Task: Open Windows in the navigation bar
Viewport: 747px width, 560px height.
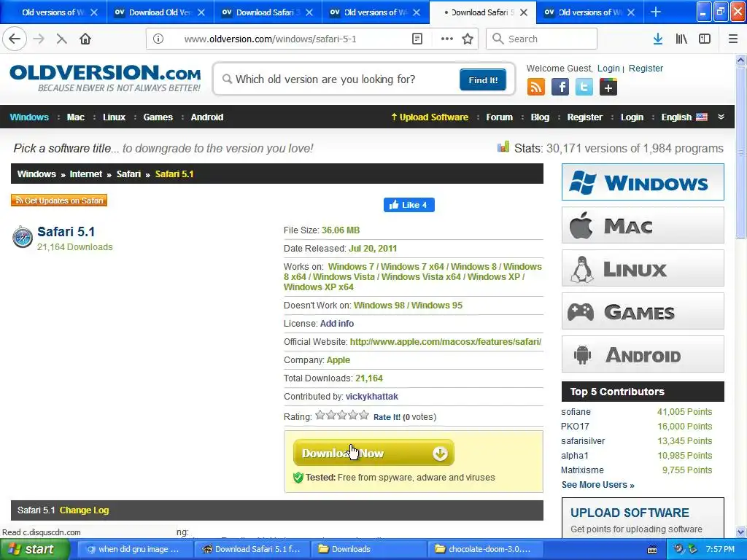Action: [x=29, y=117]
